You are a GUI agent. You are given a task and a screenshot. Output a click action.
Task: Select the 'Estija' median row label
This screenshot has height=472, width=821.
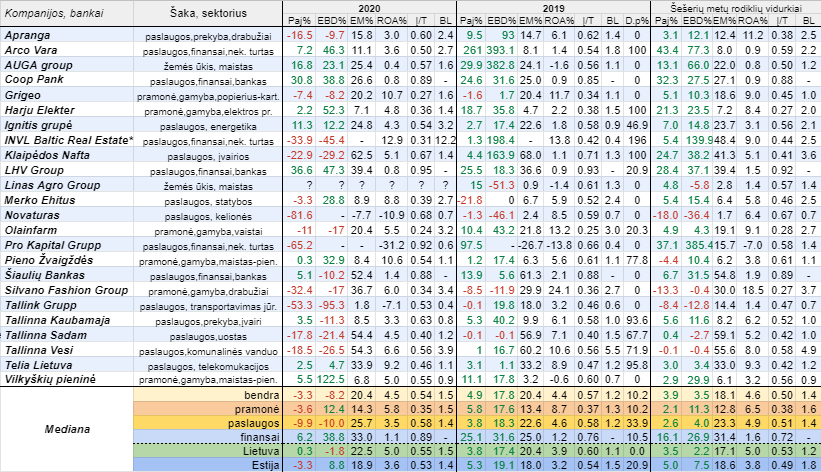pyautogui.click(x=265, y=465)
